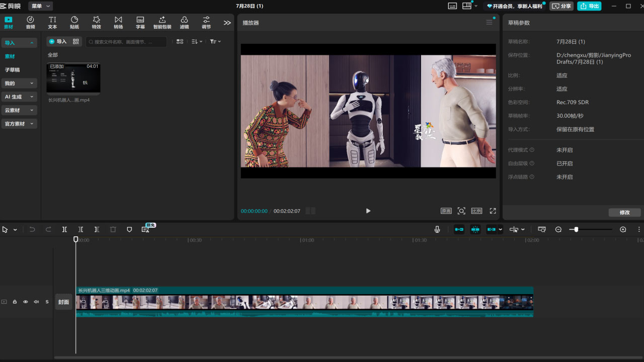Click the split clip tool in timeline toolbar

coord(64,229)
